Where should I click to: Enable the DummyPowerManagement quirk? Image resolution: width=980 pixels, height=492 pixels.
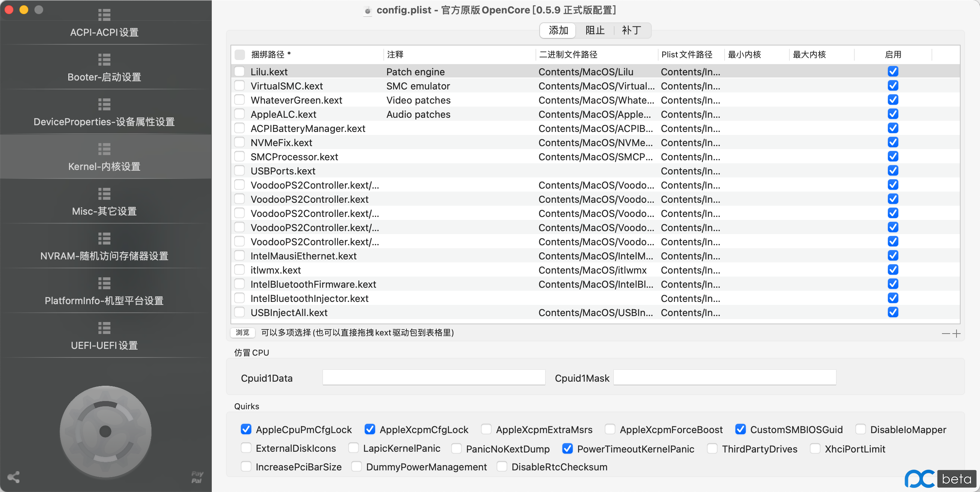pyautogui.click(x=356, y=467)
